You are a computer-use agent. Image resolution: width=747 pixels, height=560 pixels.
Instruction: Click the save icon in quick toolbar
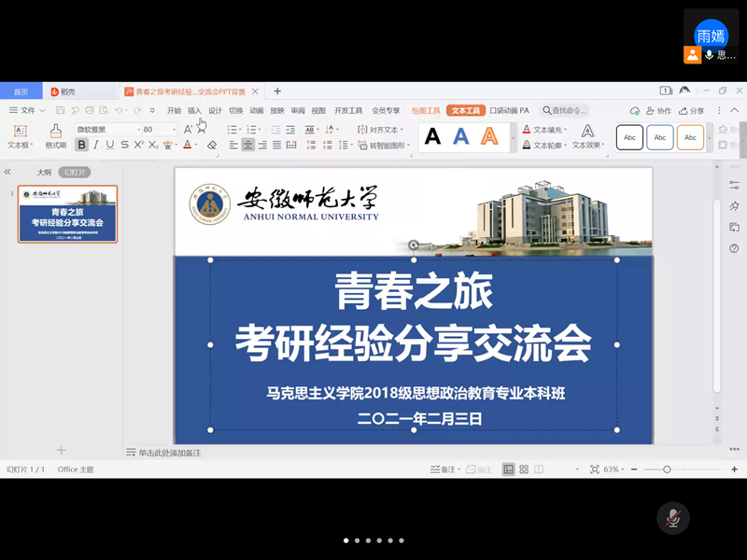pyautogui.click(x=60, y=110)
